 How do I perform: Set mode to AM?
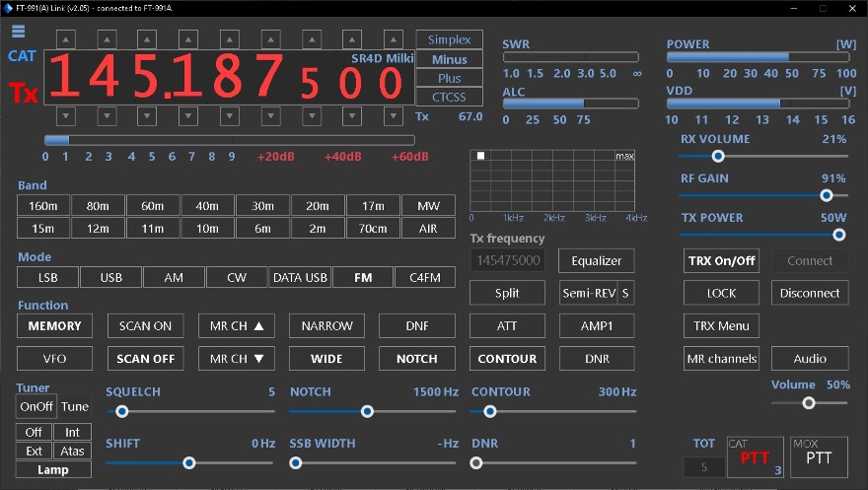[174, 277]
